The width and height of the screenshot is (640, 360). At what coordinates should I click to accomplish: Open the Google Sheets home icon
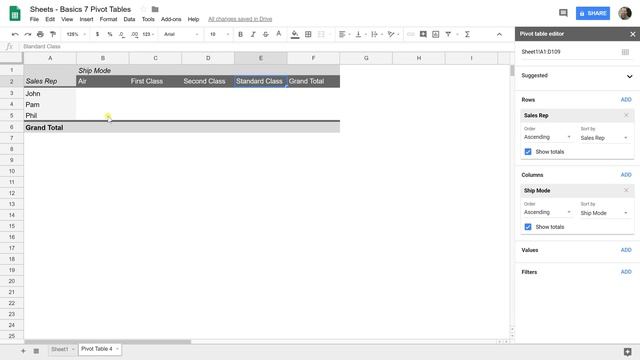[15, 13]
